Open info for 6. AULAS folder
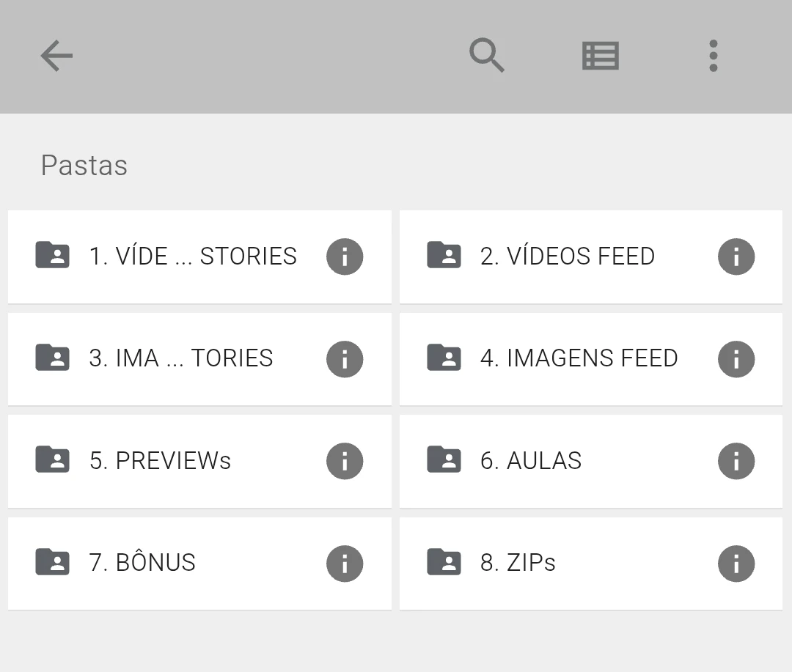This screenshot has height=672, width=792. point(736,461)
